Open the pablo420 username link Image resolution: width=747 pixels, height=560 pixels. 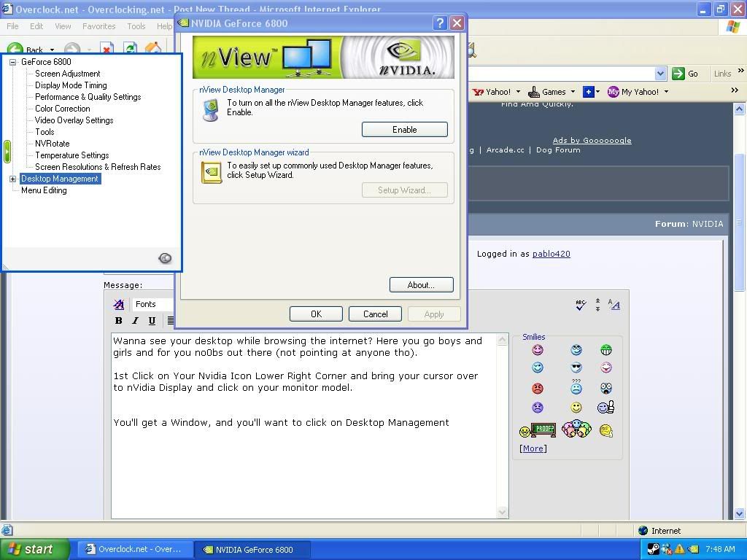tap(551, 254)
